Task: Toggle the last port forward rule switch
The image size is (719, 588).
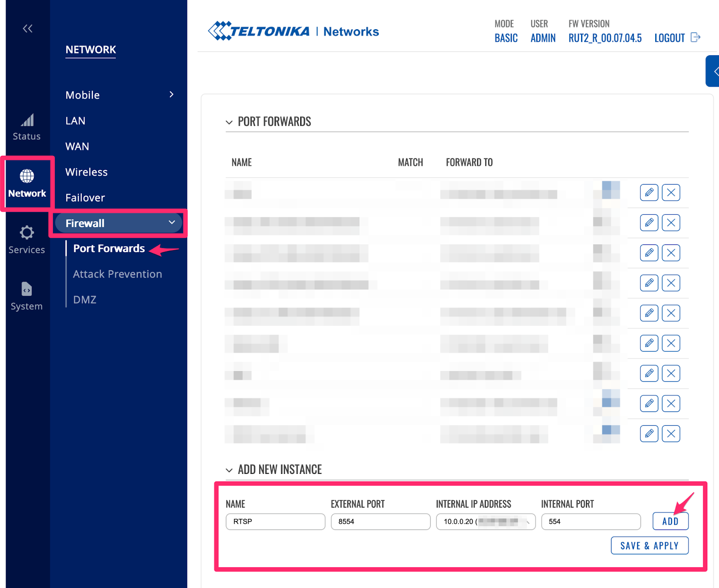Action: [610, 431]
